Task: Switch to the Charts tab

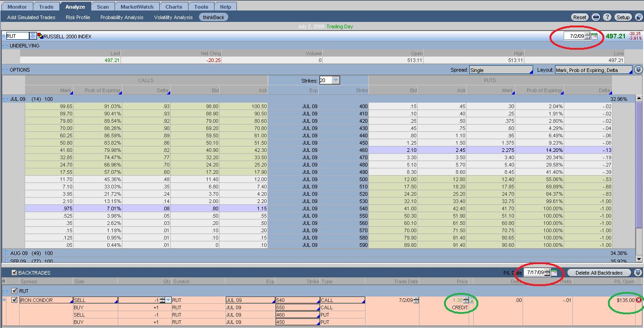Action: [173, 7]
